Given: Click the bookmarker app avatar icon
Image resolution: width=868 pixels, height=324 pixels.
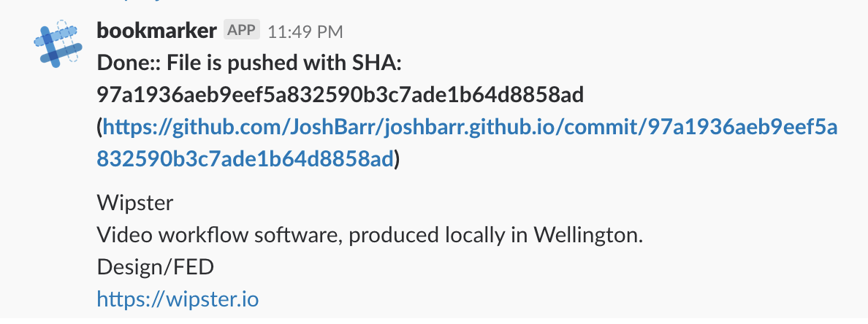Looking at the screenshot, I should tap(56, 44).
